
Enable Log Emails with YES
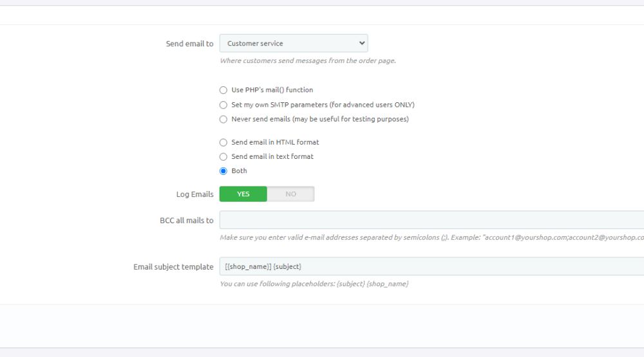pyautogui.click(x=243, y=194)
